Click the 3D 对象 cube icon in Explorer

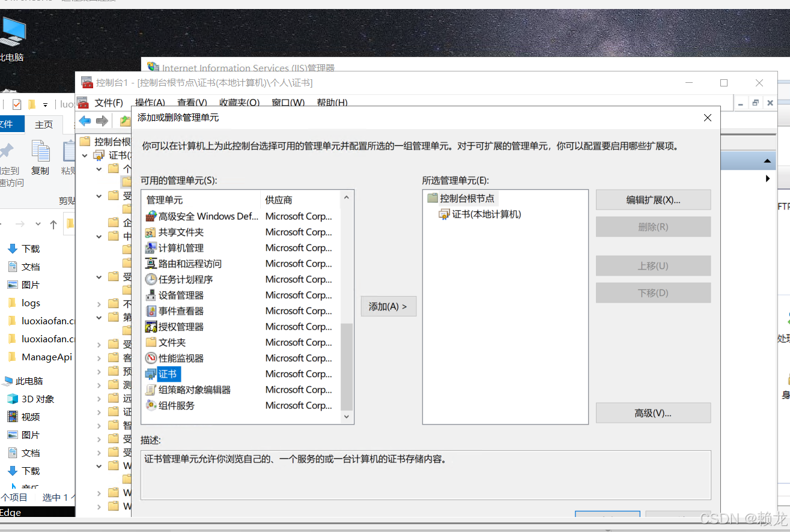(13, 399)
